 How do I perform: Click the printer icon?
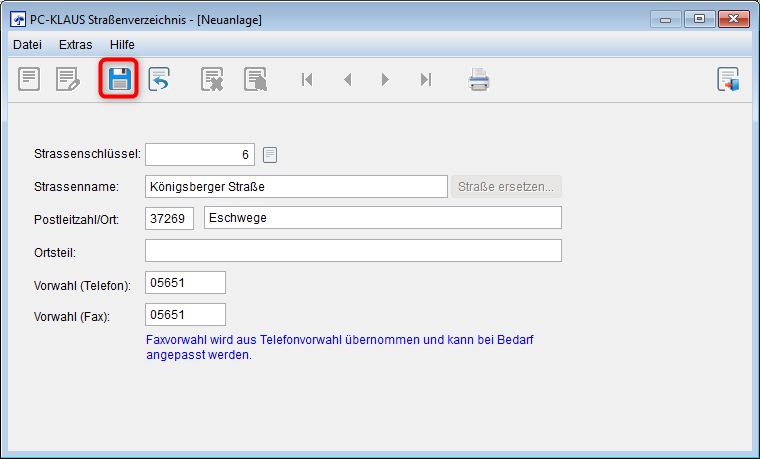point(479,80)
